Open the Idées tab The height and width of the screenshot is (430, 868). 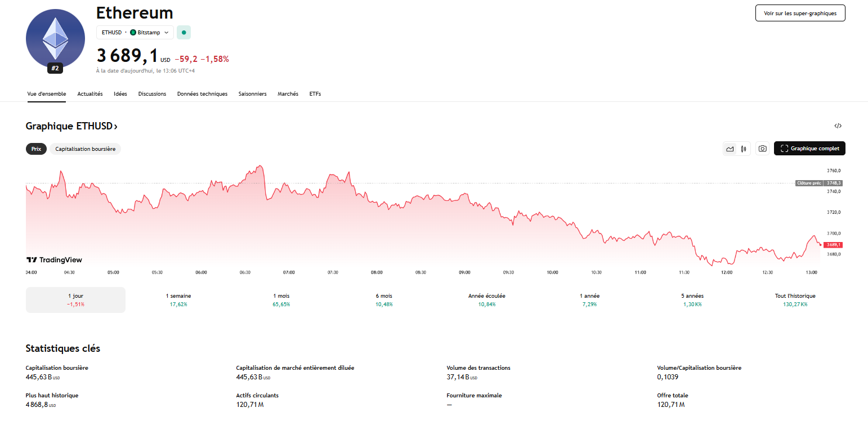[120, 94]
